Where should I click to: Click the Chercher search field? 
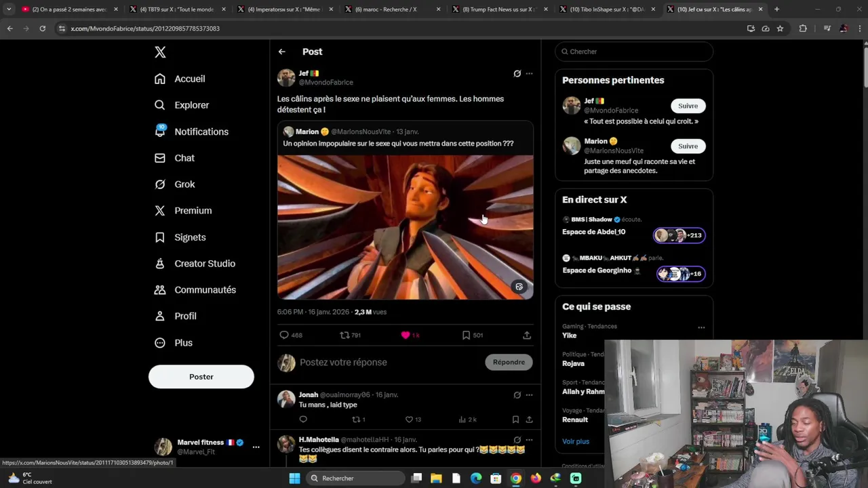(x=634, y=52)
